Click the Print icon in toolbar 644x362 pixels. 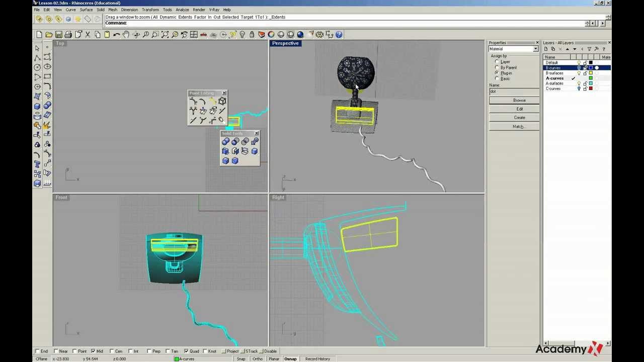68,35
